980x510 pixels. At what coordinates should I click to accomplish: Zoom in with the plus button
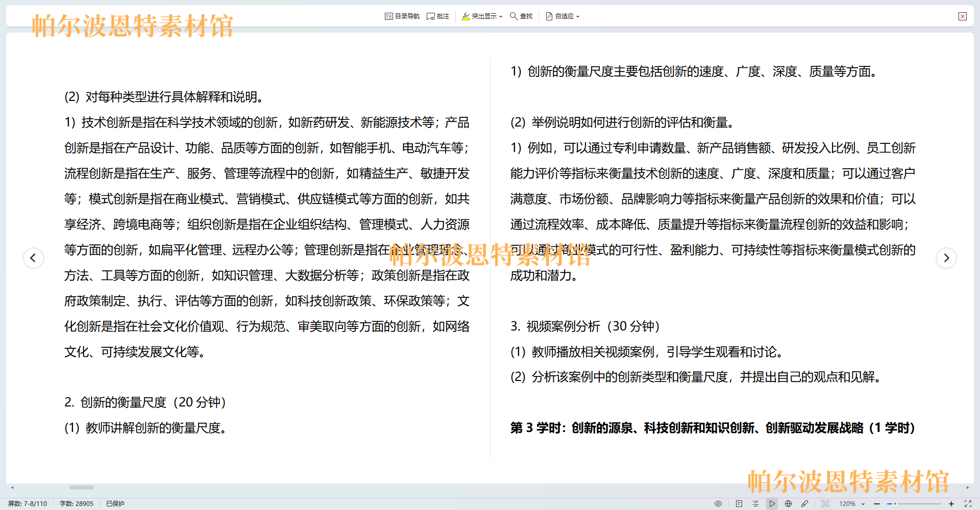(x=951, y=503)
